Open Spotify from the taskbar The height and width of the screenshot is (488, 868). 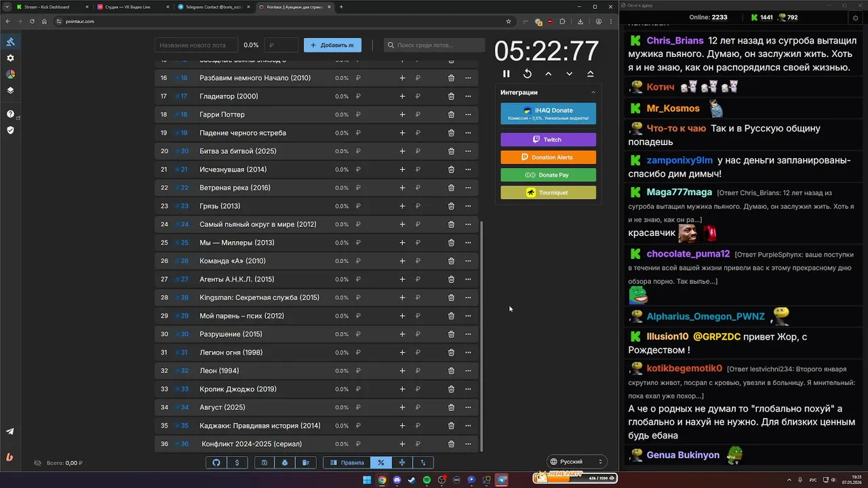pos(427,480)
